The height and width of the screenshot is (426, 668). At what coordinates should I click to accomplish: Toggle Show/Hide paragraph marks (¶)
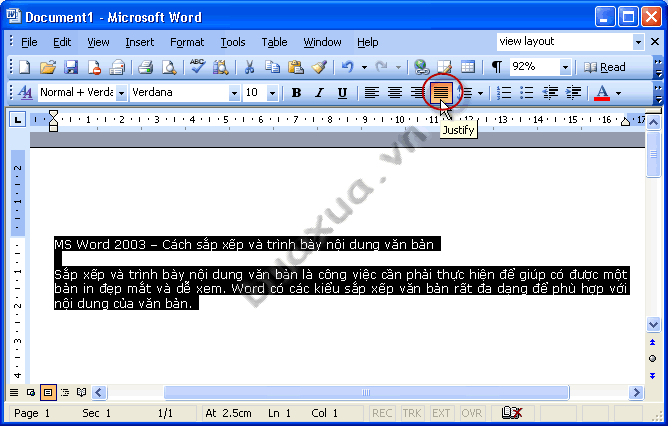497,67
